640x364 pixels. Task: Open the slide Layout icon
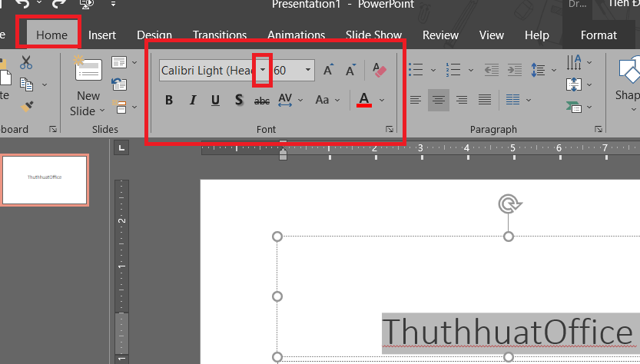click(119, 62)
